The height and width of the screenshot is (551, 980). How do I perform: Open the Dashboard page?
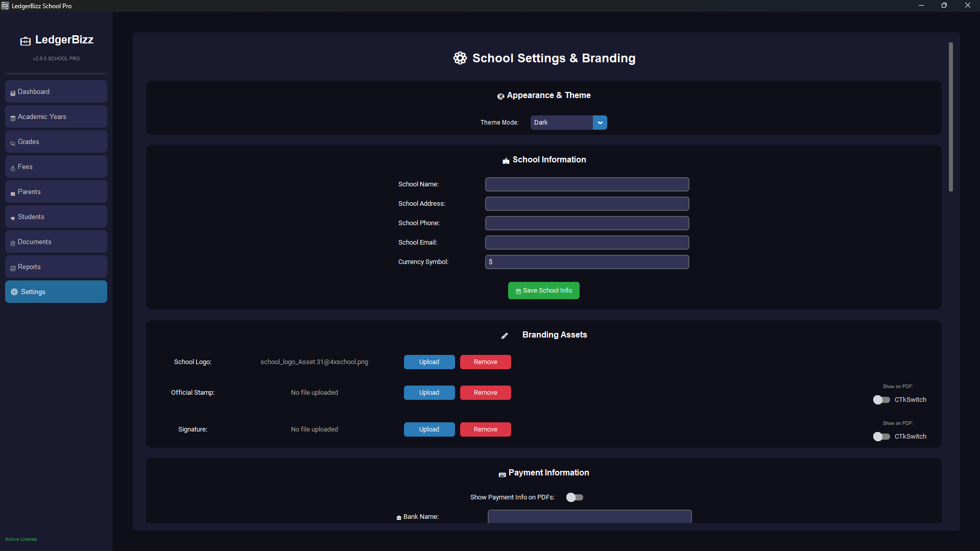point(56,91)
